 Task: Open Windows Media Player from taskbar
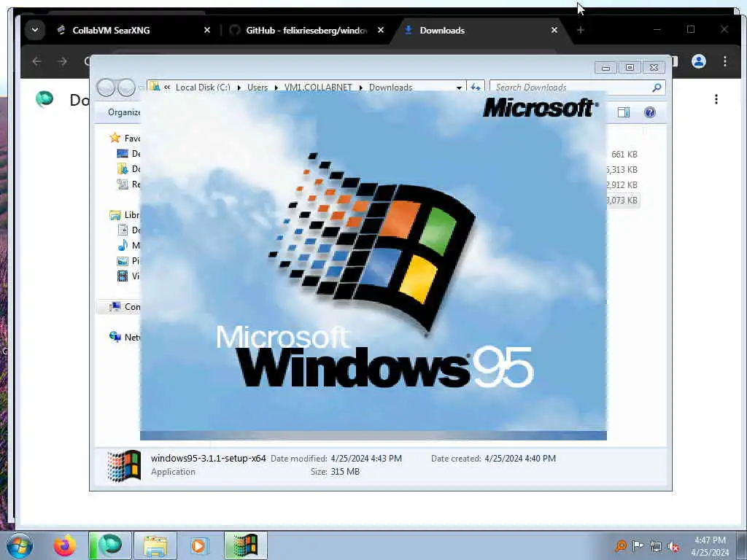click(198, 545)
